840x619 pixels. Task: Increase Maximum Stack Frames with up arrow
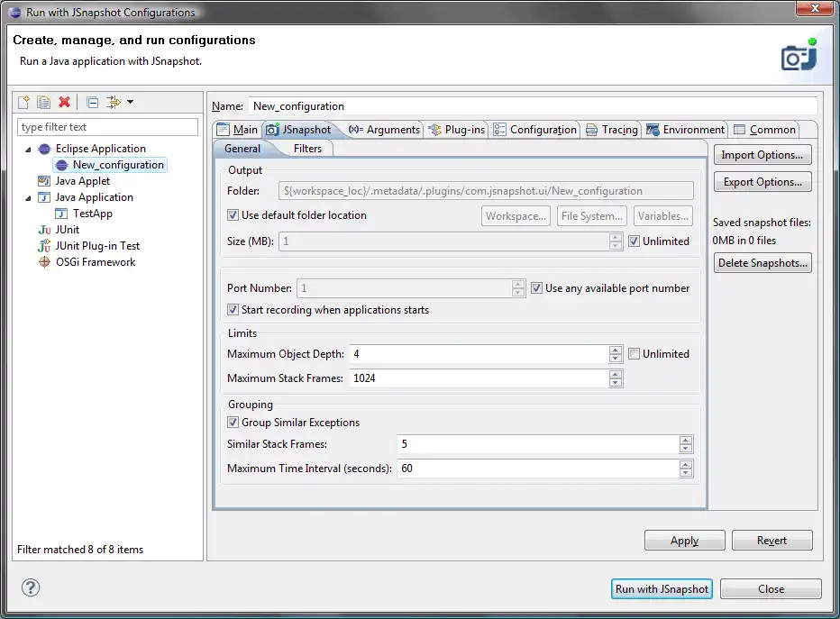coord(616,374)
